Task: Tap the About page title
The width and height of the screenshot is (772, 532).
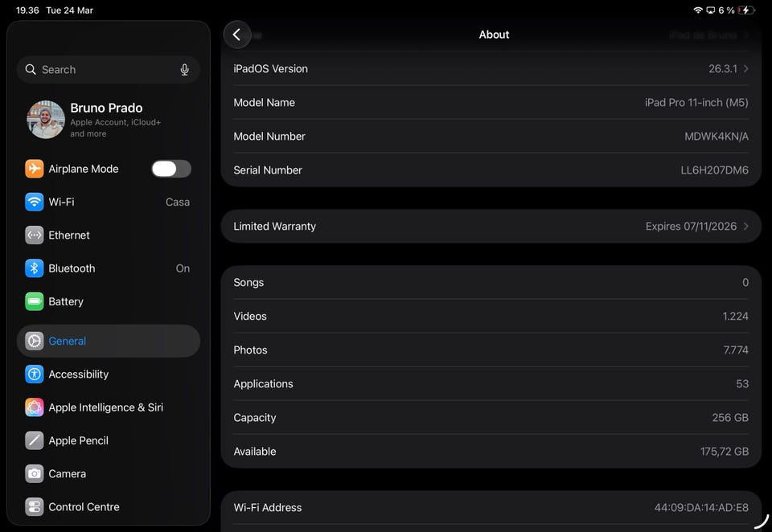Action: click(494, 35)
